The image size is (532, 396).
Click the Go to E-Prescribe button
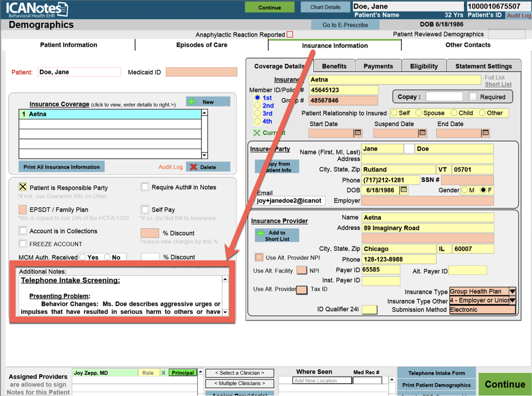[x=345, y=25]
